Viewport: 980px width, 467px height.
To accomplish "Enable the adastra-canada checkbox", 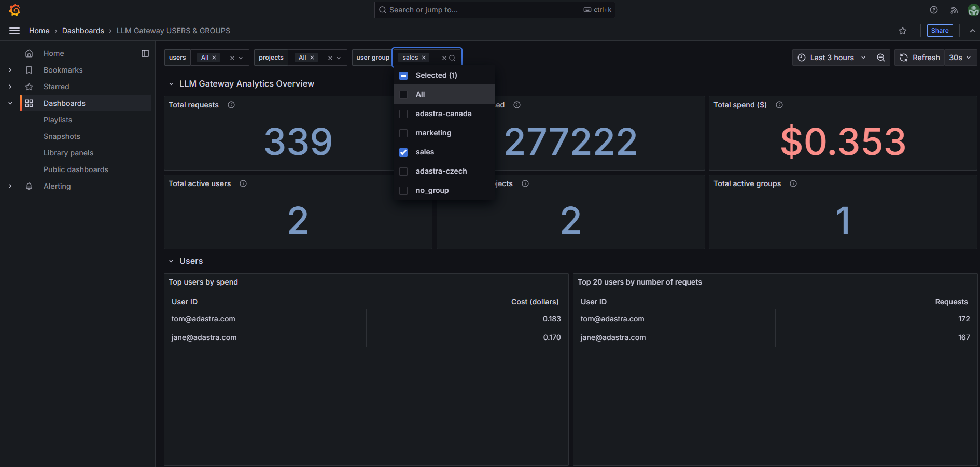I will 403,114.
